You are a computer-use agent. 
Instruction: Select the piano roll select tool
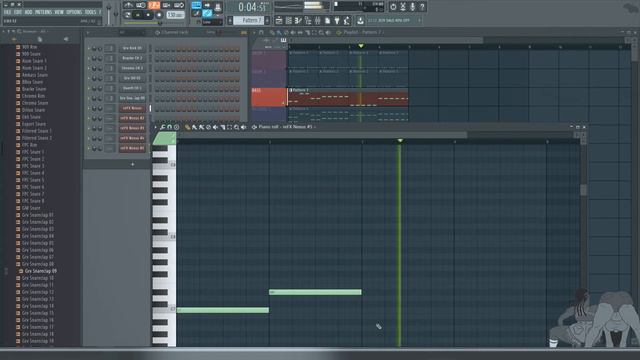229,127
